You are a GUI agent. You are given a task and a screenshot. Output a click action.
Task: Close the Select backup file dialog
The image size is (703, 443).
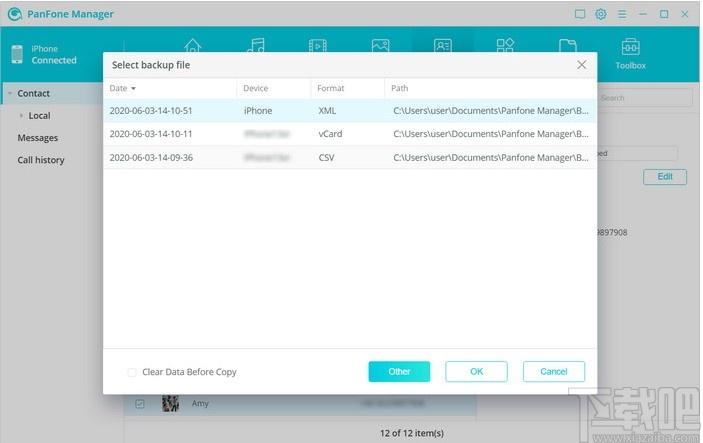(581, 65)
